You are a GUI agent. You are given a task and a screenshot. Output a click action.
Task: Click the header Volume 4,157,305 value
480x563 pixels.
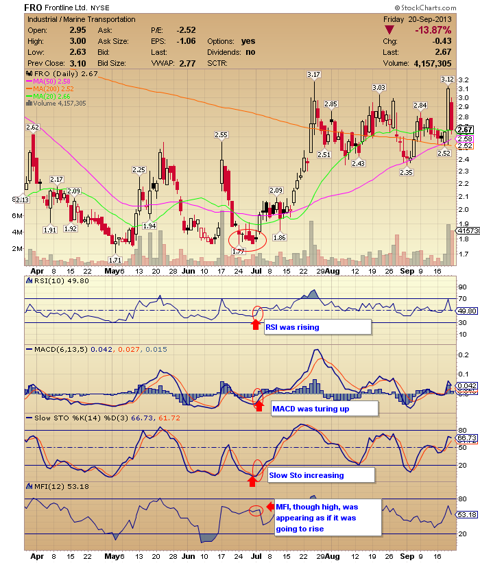tap(433, 63)
